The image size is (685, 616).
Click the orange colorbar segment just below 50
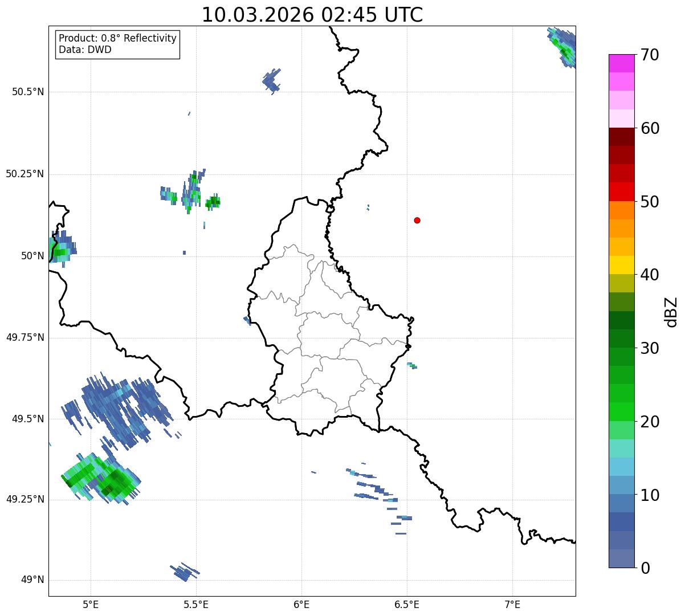point(621,210)
